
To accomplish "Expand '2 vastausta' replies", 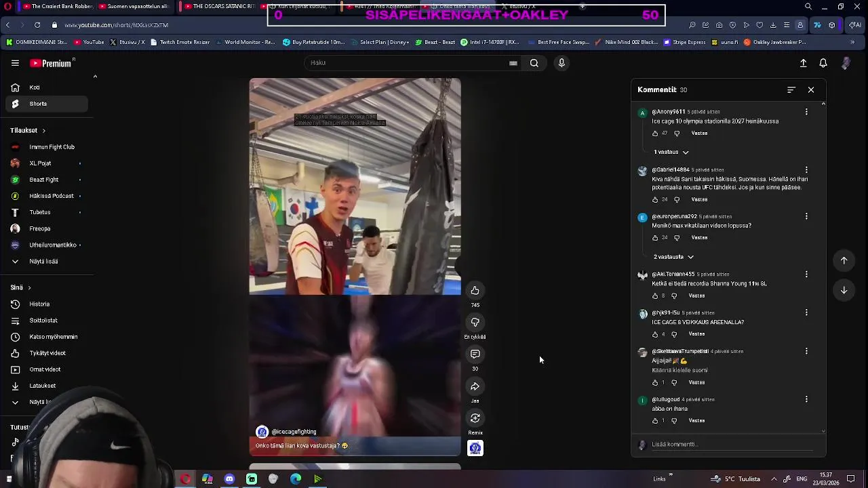I will click(x=673, y=258).
